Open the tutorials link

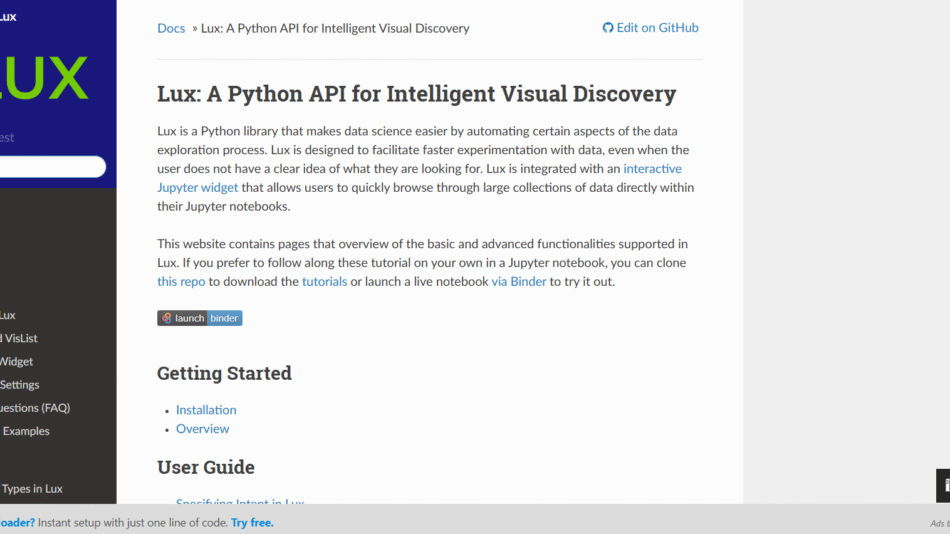click(x=324, y=282)
